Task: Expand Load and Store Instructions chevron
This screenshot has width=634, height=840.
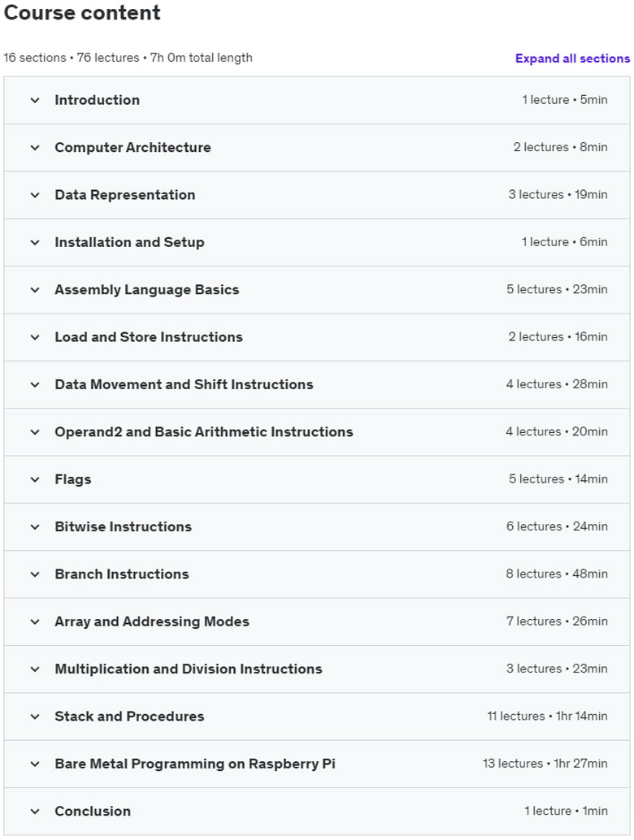Action: (35, 337)
